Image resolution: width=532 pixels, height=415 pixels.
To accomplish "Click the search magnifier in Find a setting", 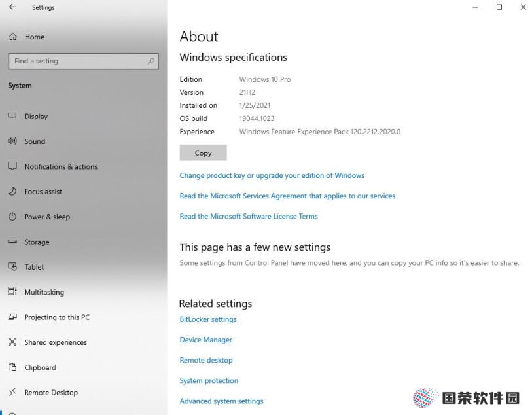I will 151,61.
